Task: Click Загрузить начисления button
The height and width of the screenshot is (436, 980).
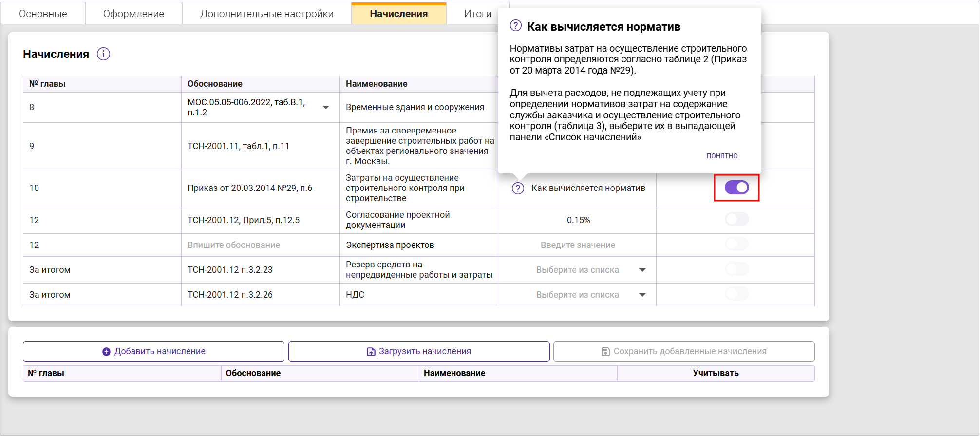Action: (419, 352)
